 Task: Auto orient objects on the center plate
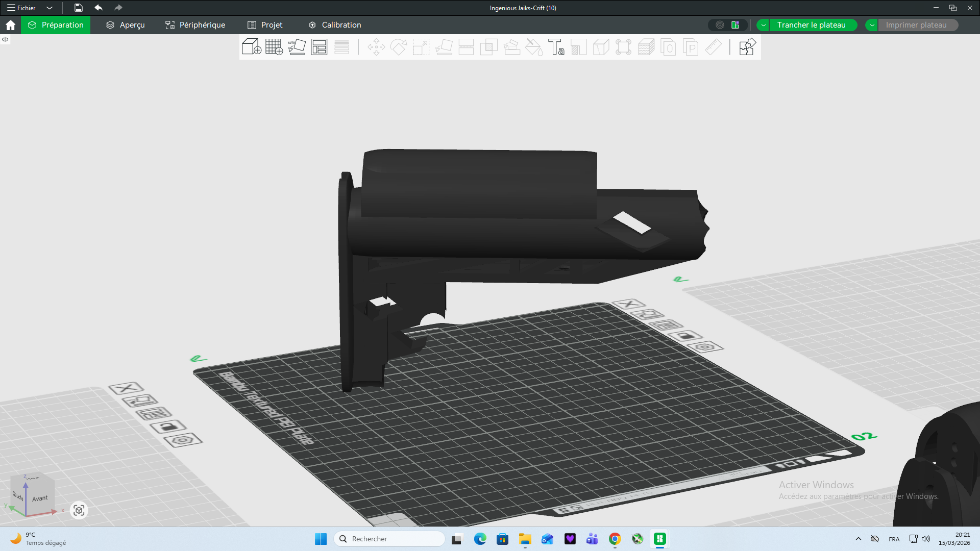click(647, 314)
